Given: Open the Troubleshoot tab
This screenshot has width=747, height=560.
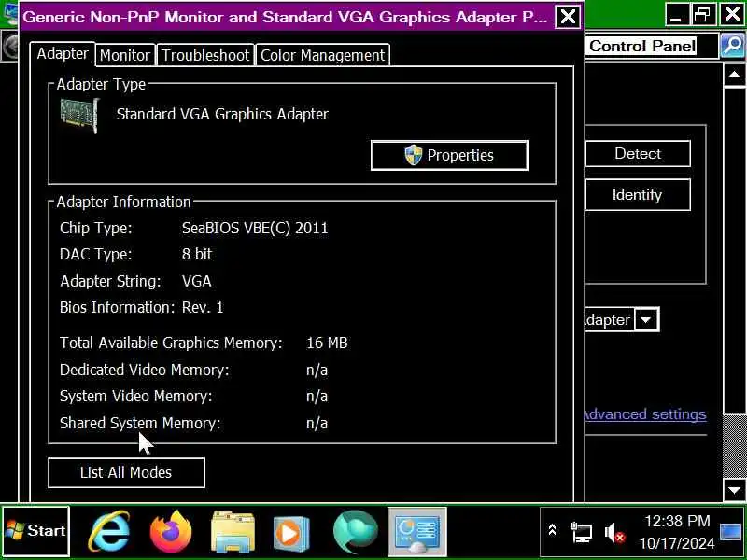Looking at the screenshot, I should [205, 55].
